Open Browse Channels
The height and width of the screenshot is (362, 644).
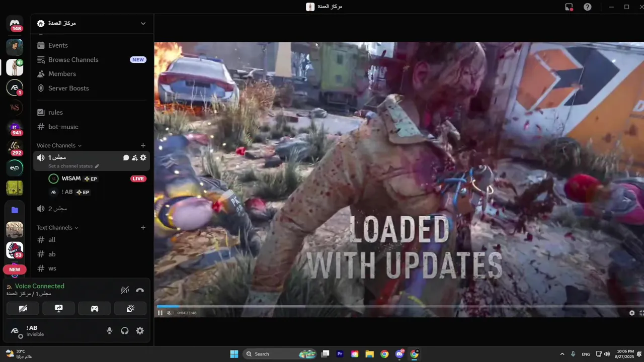(92, 59)
